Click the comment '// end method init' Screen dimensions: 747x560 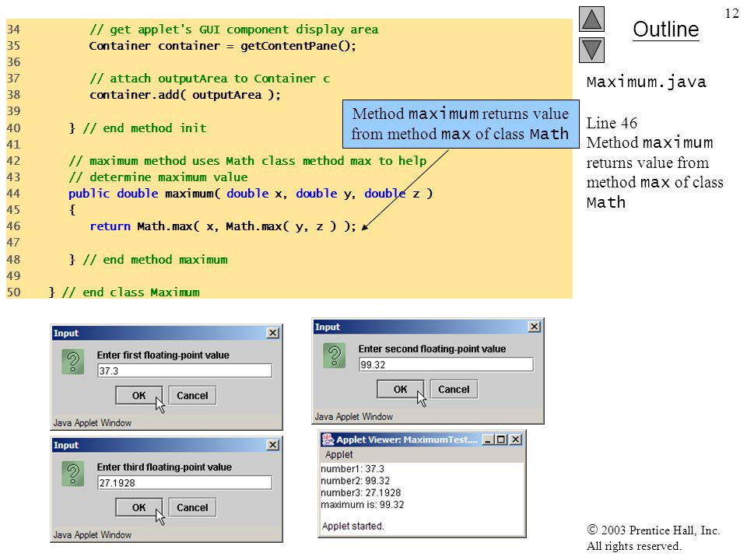[145, 128]
